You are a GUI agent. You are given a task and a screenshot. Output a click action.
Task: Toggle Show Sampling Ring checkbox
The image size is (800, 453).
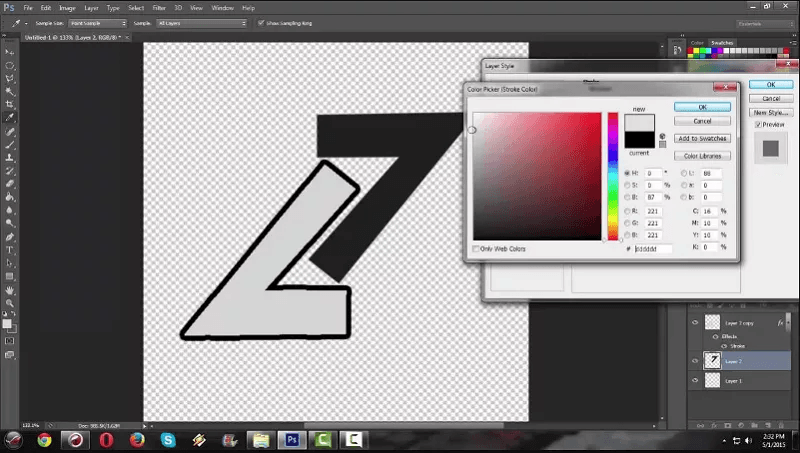pos(261,23)
